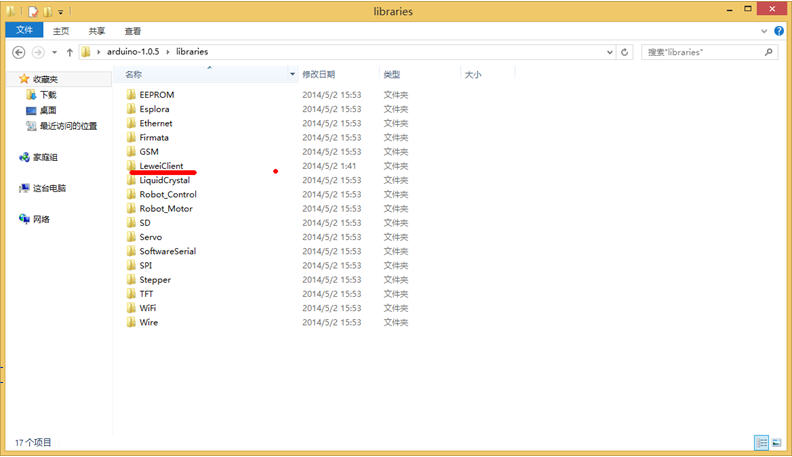Click the title bar new folder icon
Screen dimensions: 792x457
coord(47,11)
